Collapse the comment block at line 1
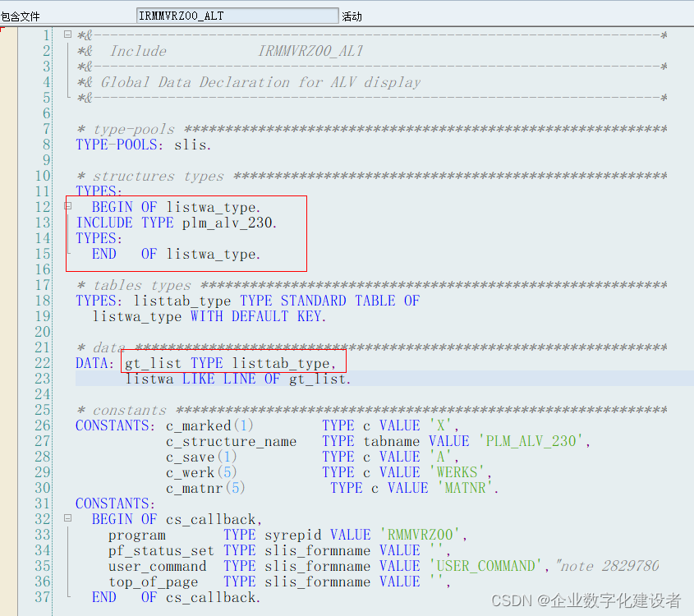694x616 pixels. pos(68,34)
